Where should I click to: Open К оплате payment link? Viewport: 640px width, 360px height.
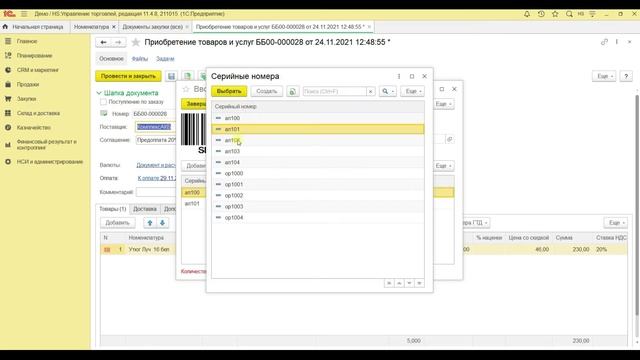pyautogui.click(x=157, y=178)
